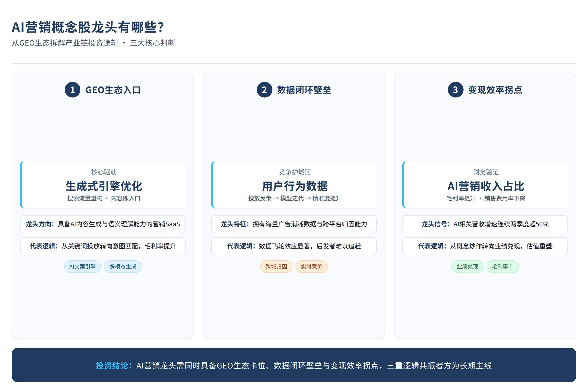The image size is (588, 392).
Task: Click the 用户行为数据 card title
Action: pyautogui.click(x=295, y=186)
